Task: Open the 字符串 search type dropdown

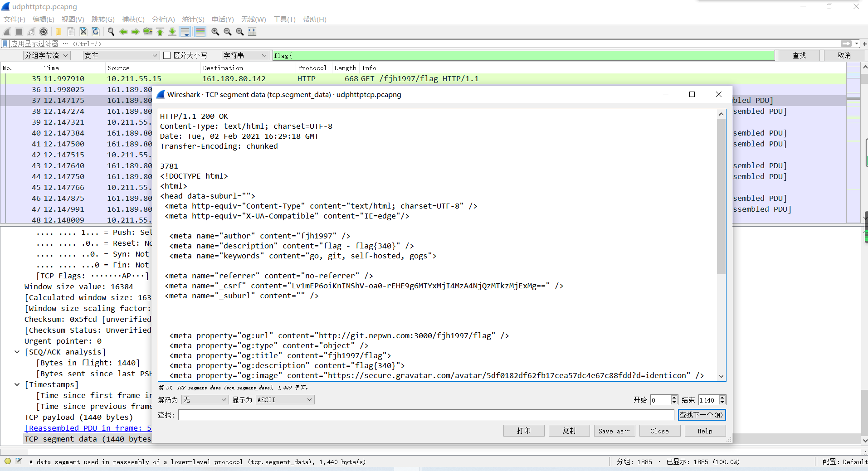Action: pyautogui.click(x=245, y=55)
